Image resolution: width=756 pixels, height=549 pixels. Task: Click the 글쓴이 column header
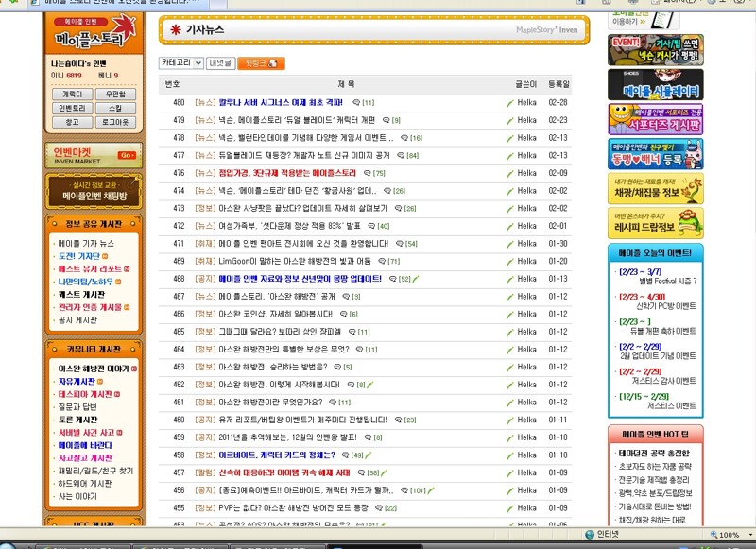525,84
